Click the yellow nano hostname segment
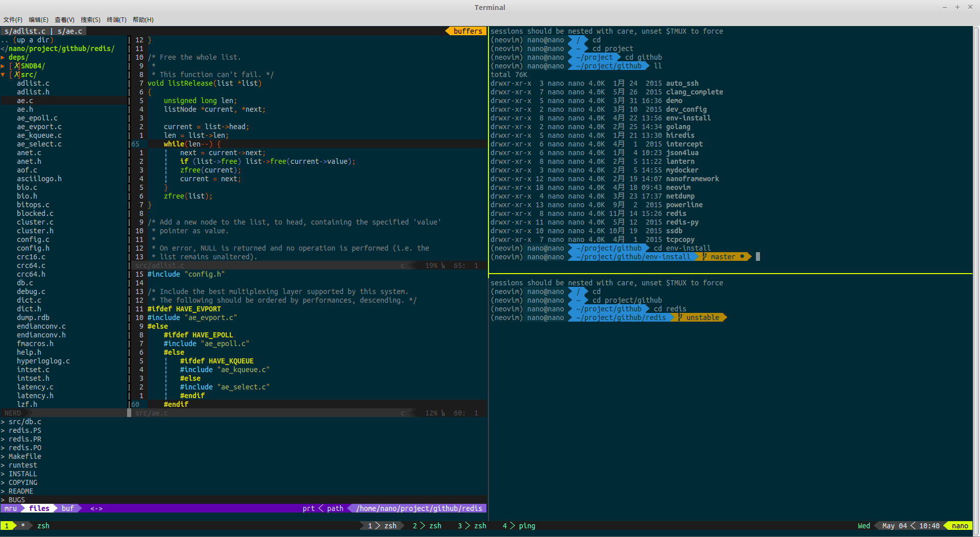Screen dimensions: 980x537 pos(960,526)
